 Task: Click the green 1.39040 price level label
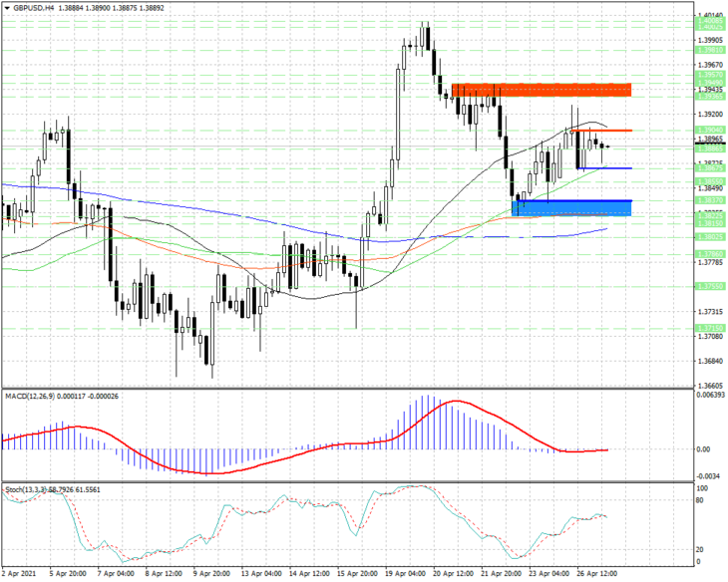pyautogui.click(x=710, y=130)
